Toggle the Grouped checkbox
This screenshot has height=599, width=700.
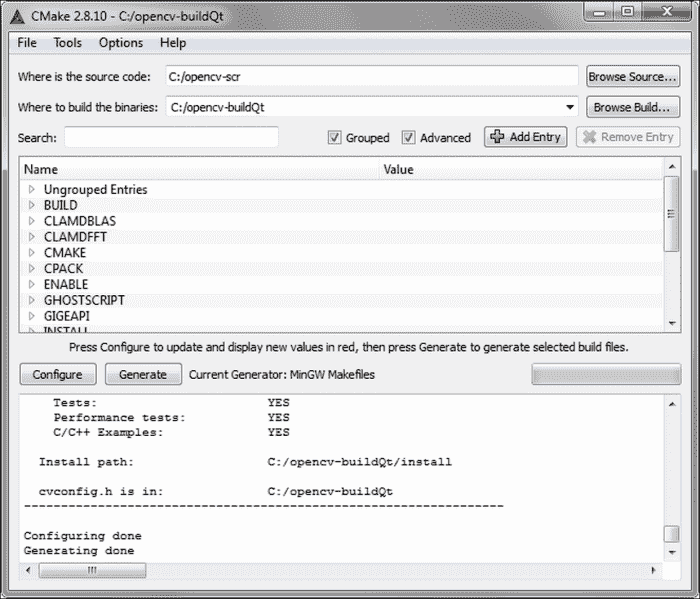[x=334, y=137]
